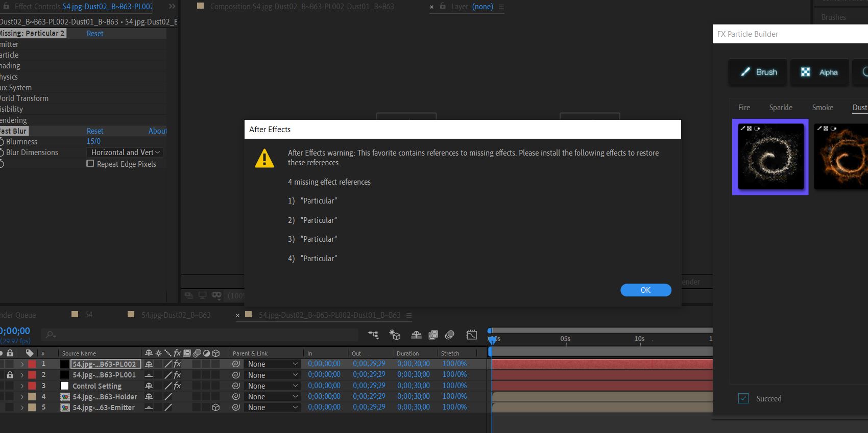The image size is (868, 433).
Task: Click the Lock column header icon
Action: (x=10, y=353)
